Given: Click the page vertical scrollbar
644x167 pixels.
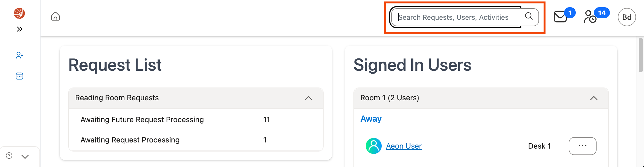Looking at the screenshot, I should point(641,55).
